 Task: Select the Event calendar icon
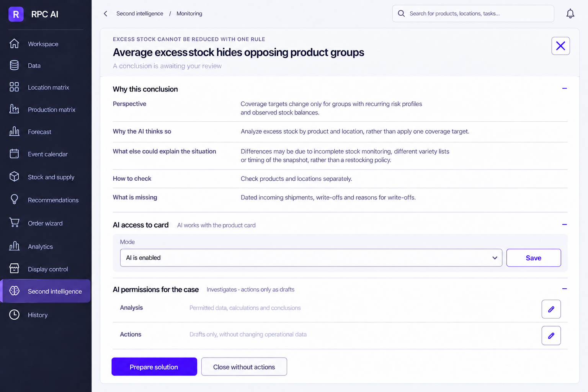click(x=14, y=154)
